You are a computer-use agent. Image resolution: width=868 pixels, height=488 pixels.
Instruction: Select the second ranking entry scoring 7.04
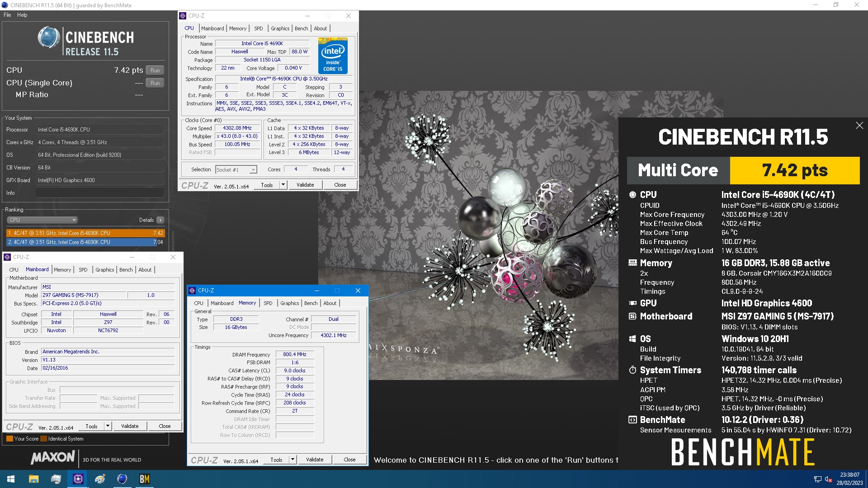tap(85, 242)
